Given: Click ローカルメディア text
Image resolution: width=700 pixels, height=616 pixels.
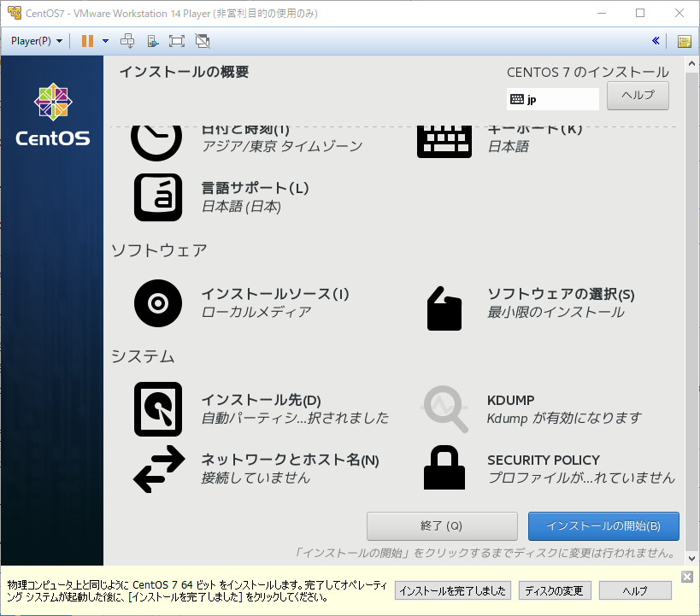Looking at the screenshot, I should coord(256,312).
